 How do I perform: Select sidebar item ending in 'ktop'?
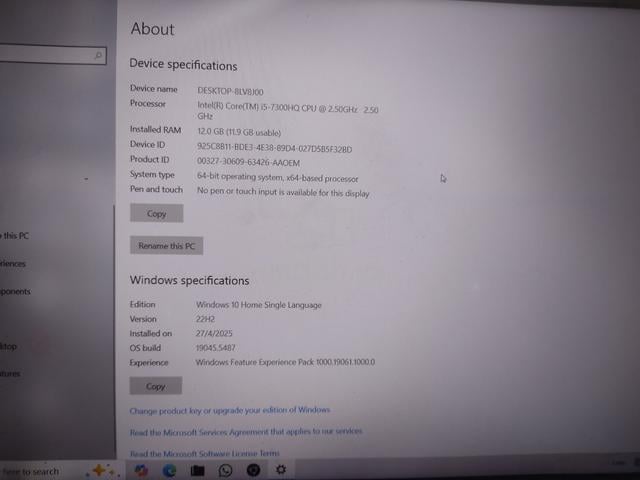click(x=9, y=347)
